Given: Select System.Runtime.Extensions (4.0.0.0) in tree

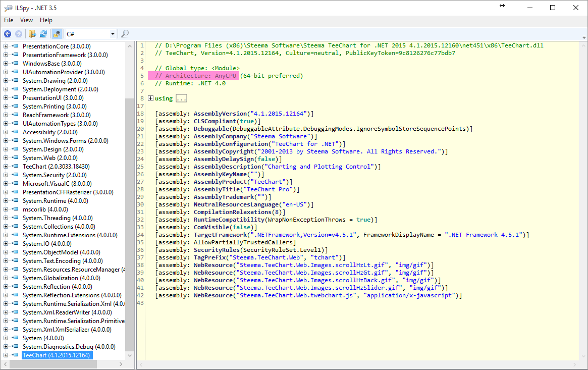Looking at the screenshot, I should point(70,235).
